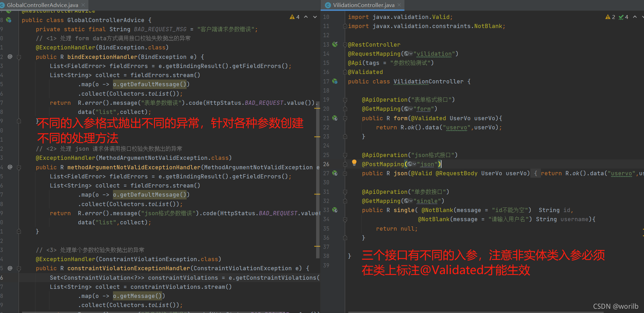Collapse annotation fold marker on line 13
Viewport: 644px width, 313px height.
pyautogui.click(x=345, y=45)
